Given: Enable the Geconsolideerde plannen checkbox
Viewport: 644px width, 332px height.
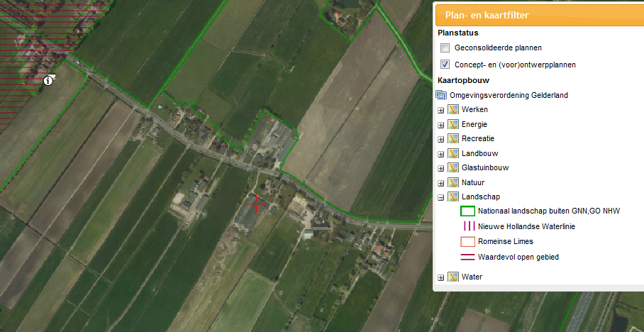Looking at the screenshot, I should 445,48.
